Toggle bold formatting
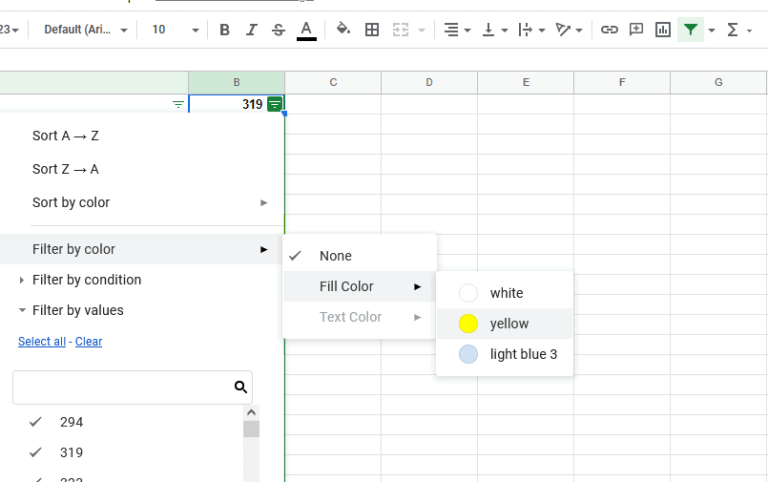The image size is (768, 482). 224,30
